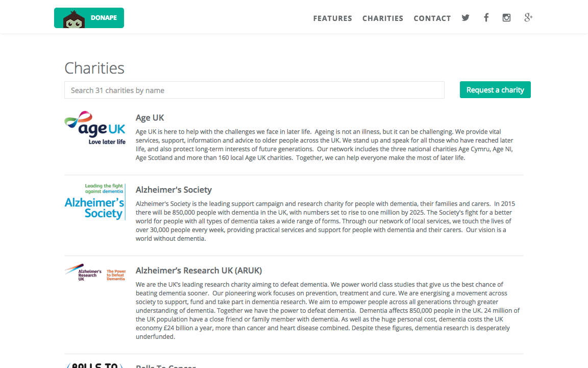Screen dimensions: 588x368
Task: Open the Alzheimer's Research UK (ARUK) heading
Action: point(199,270)
